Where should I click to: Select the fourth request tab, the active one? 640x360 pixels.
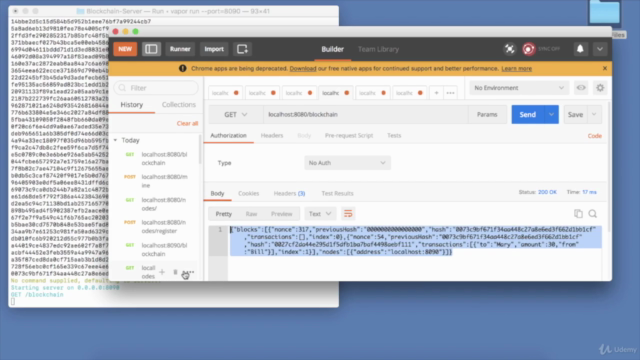pyautogui.click(x=336, y=93)
